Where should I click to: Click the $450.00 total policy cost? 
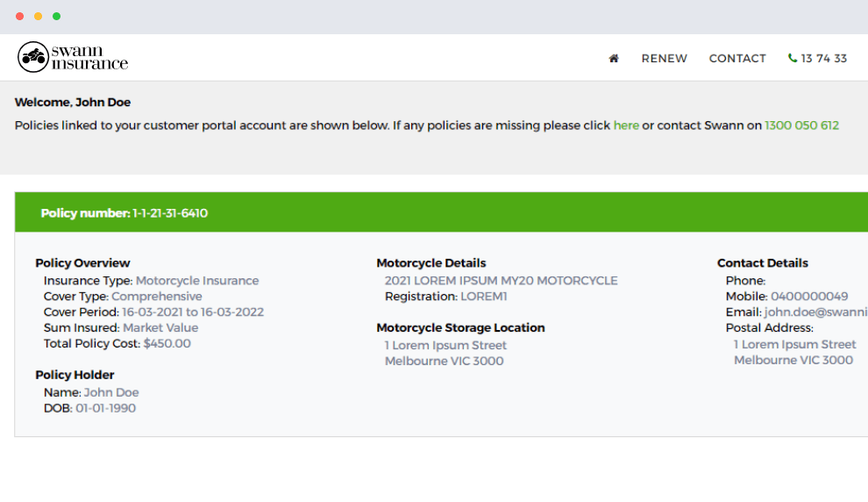pos(167,343)
